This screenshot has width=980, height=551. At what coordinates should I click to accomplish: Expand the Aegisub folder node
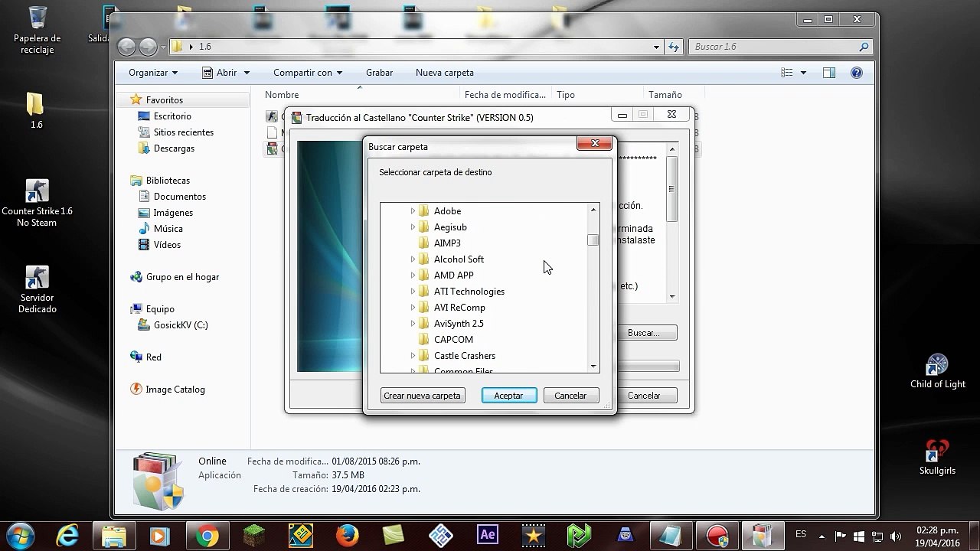[x=413, y=227]
